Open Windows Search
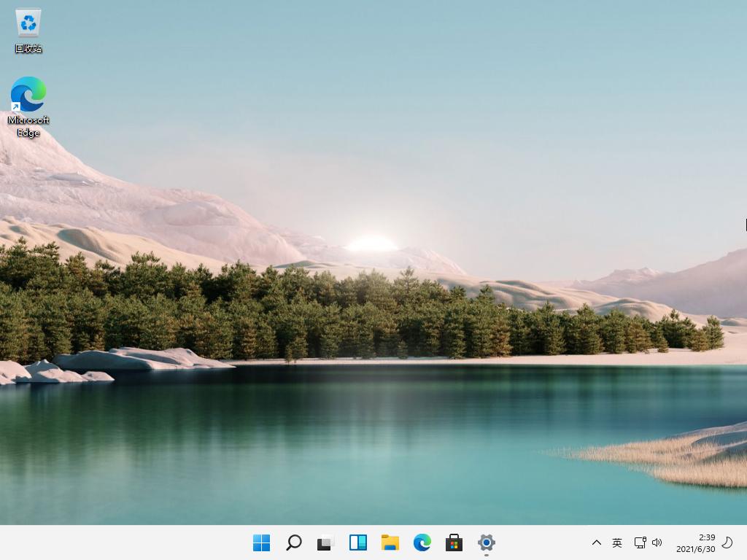Viewport: 747px width, 560px height. tap(293, 542)
